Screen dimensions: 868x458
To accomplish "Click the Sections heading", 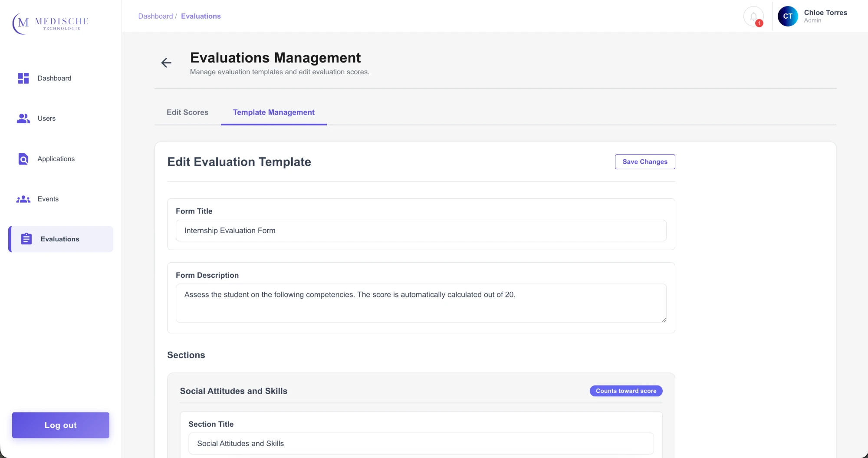I will point(186,355).
